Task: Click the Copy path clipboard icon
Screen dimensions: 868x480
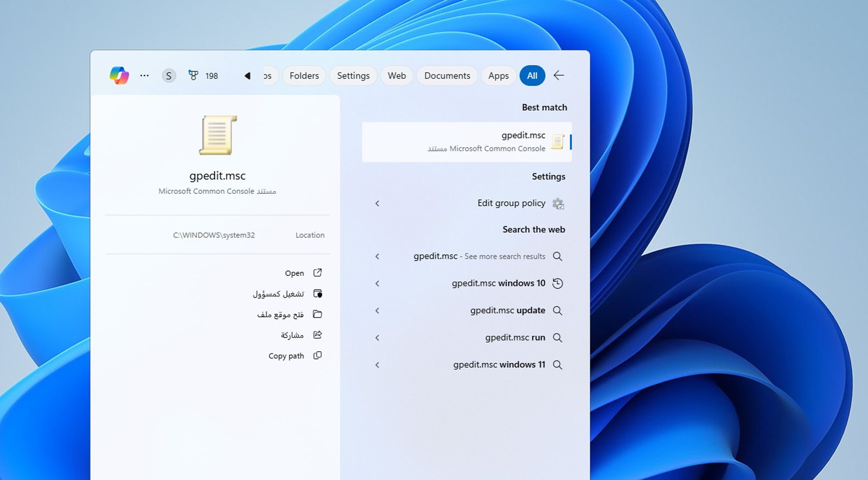Action: click(x=318, y=356)
